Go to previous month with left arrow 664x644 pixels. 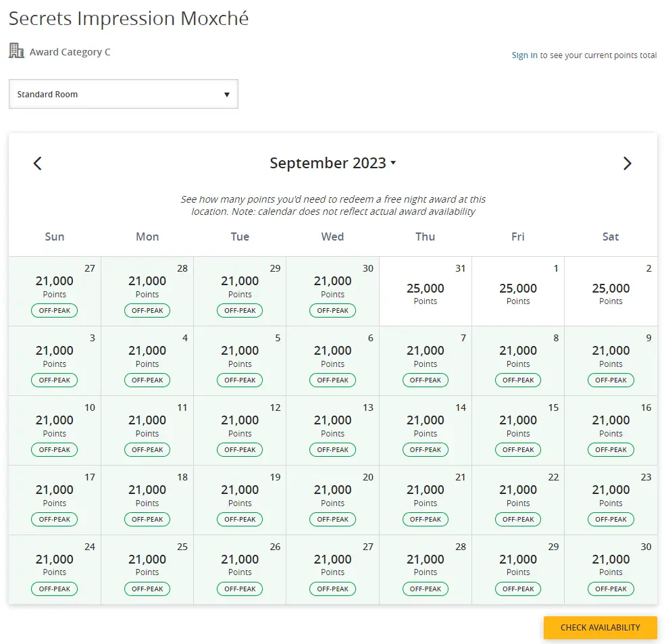click(38, 164)
